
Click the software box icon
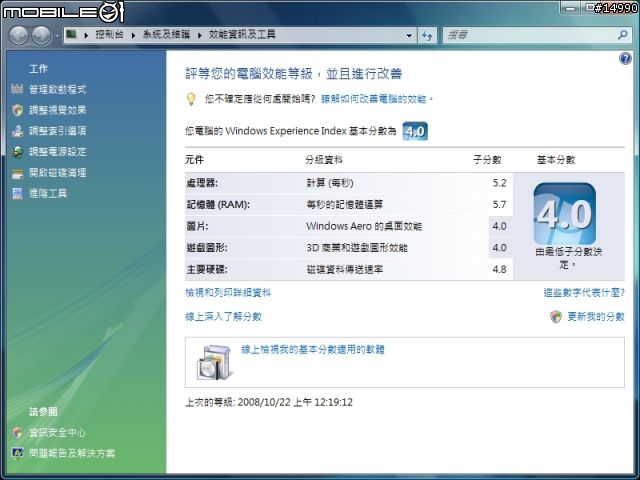(214, 362)
